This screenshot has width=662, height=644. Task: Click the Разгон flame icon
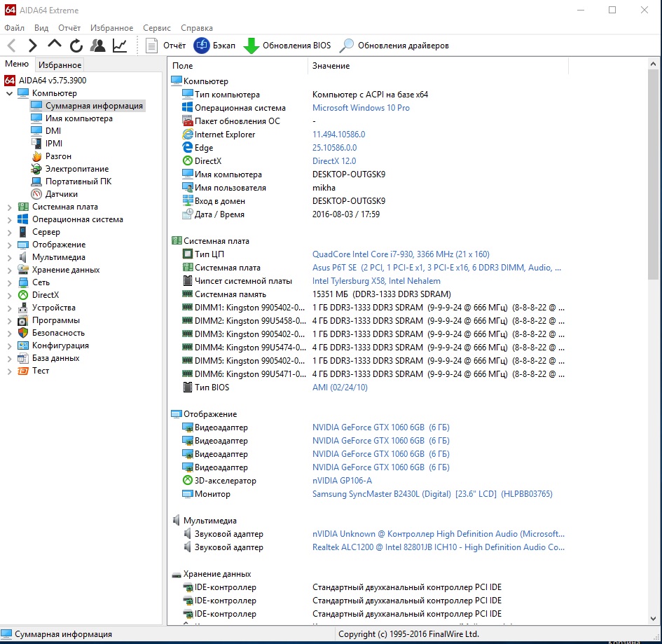pyautogui.click(x=36, y=156)
